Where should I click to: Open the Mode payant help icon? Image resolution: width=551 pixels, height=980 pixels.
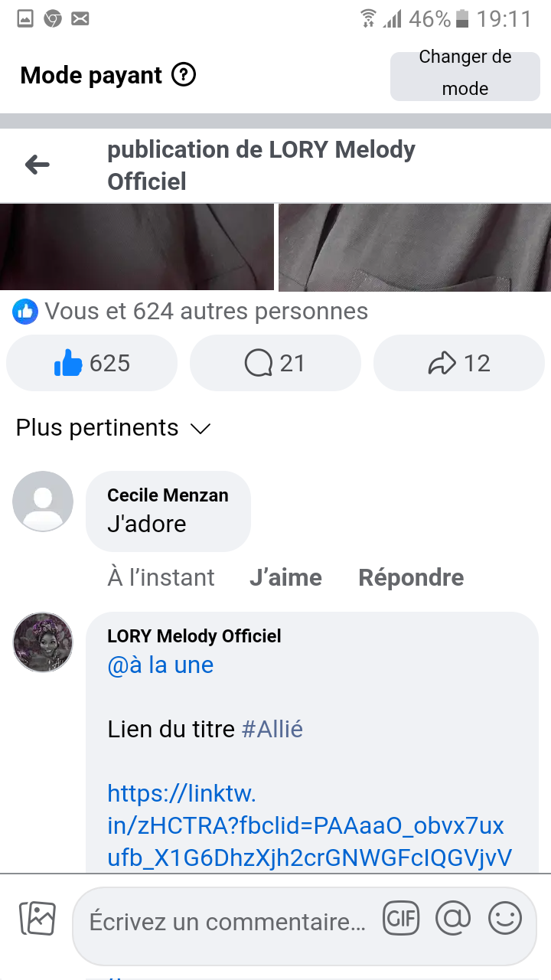point(184,75)
